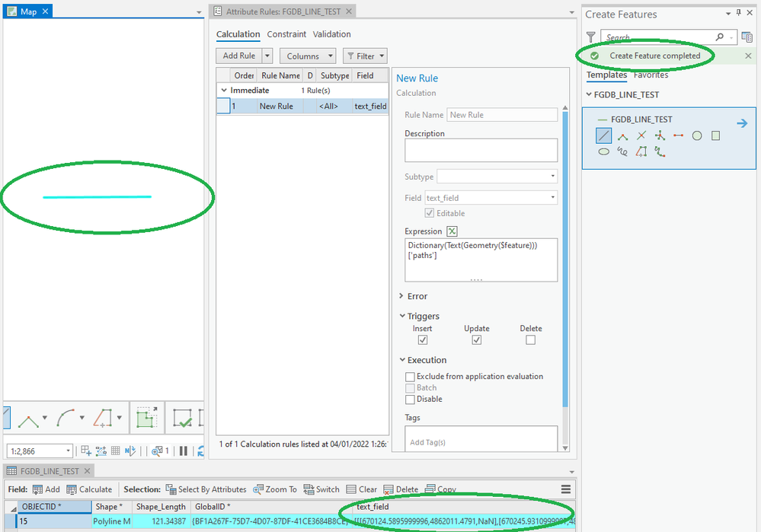Activate the Map view tab
Viewport: 761px width, 532px height.
click(28, 11)
